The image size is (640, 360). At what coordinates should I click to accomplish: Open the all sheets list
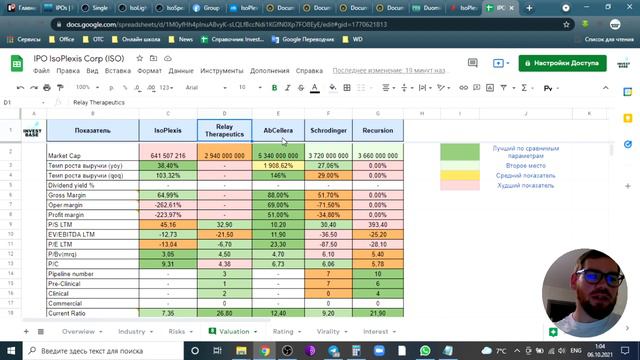pos(41,331)
